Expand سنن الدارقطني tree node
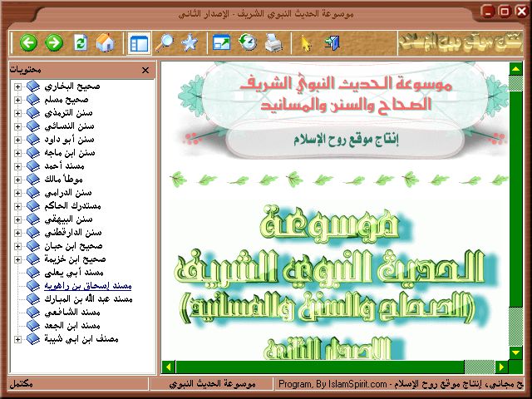This screenshot has height=399, width=532. (x=17, y=233)
